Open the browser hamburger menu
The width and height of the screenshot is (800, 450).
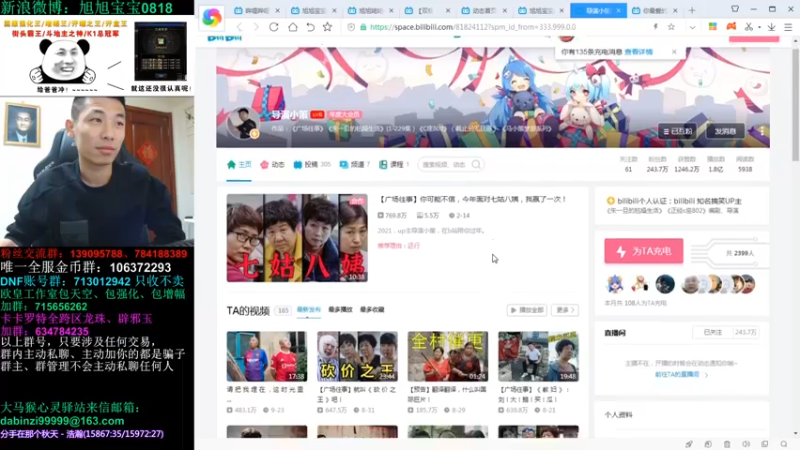tap(788, 27)
